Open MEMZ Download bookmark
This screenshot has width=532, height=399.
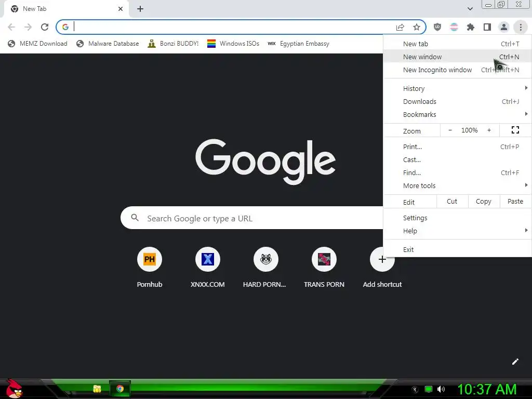click(37, 44)
